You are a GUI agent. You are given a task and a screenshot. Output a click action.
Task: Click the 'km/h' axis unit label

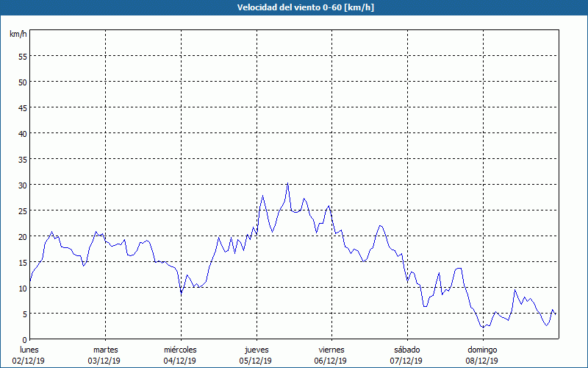tap(18, 34)
